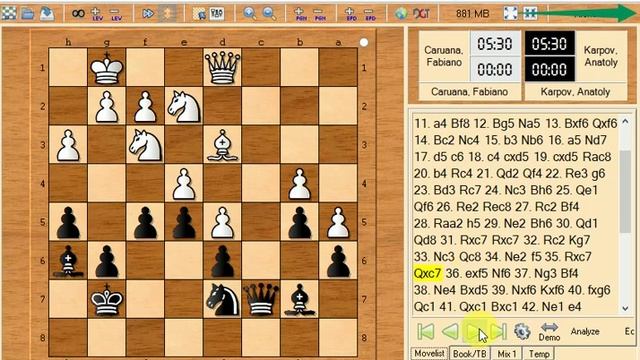Select the white queen on d1

coord(222,68)
